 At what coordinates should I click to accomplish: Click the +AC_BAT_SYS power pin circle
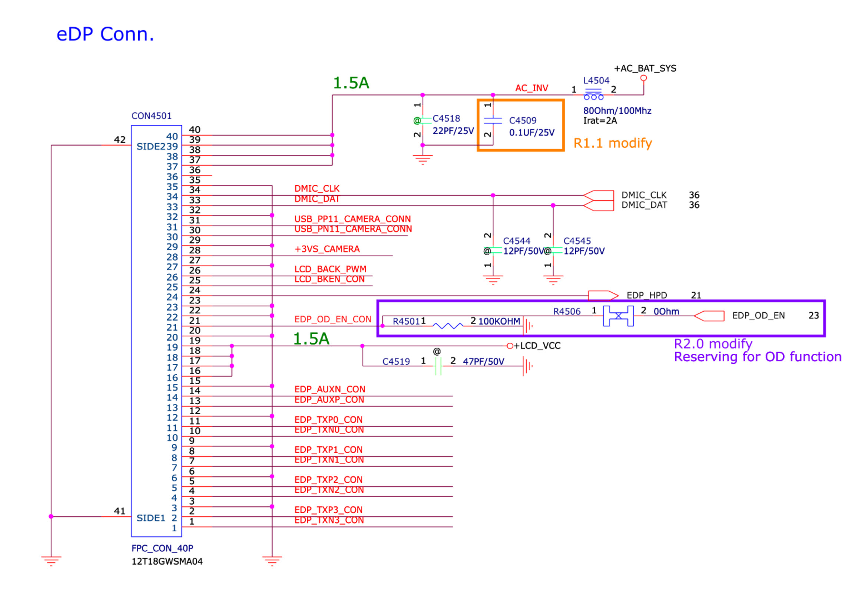643,78
